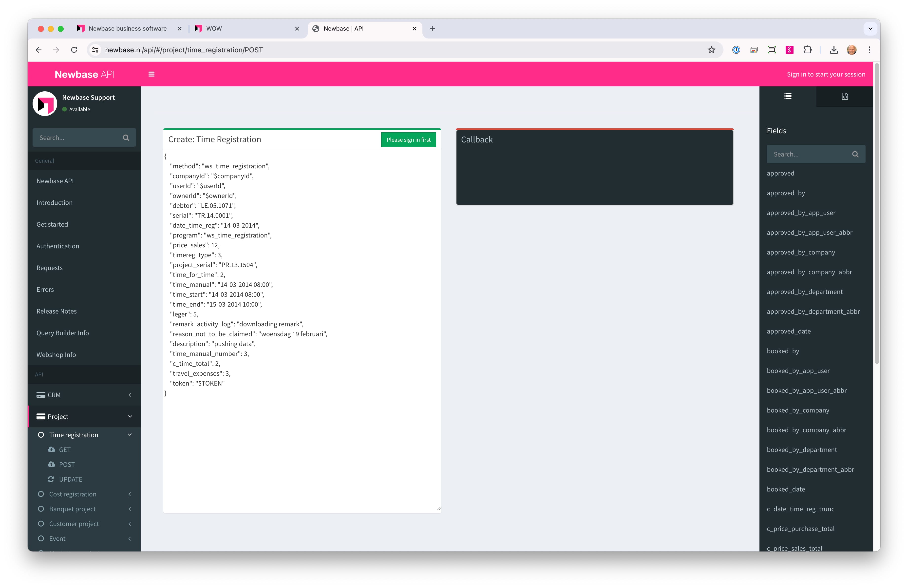Open the Authentication menu item
The width and height of the screenshot is (908, 588).
[57, 246]
